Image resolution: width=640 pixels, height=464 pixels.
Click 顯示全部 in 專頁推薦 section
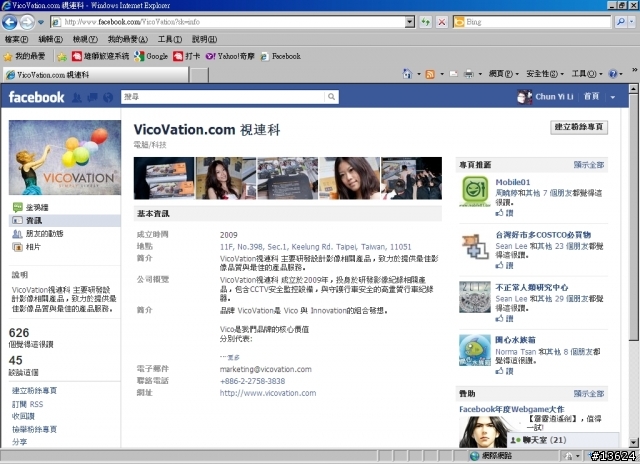click(589, 165)
